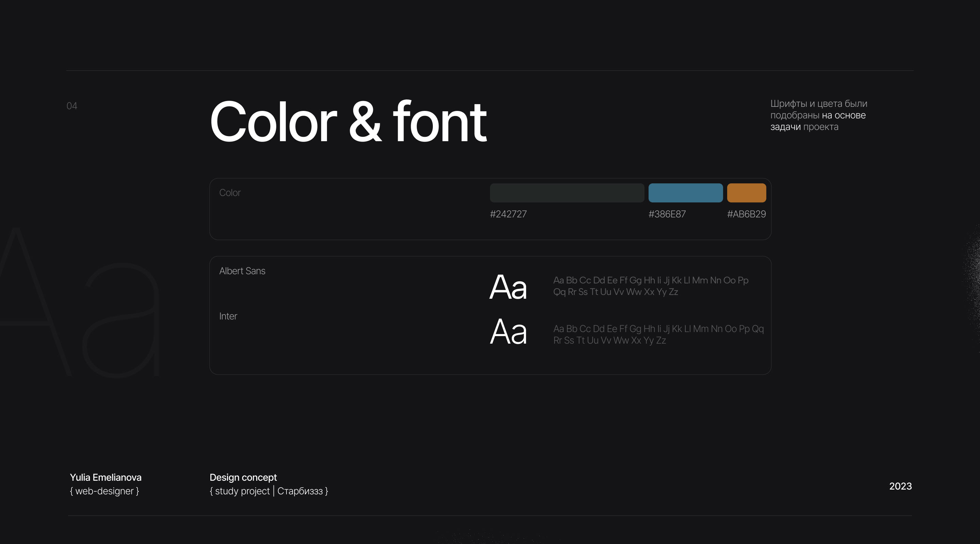This screenshot has height=544, width=980.
Task: Click the #AB6B29 hex code label
Action: click(747, 214)
